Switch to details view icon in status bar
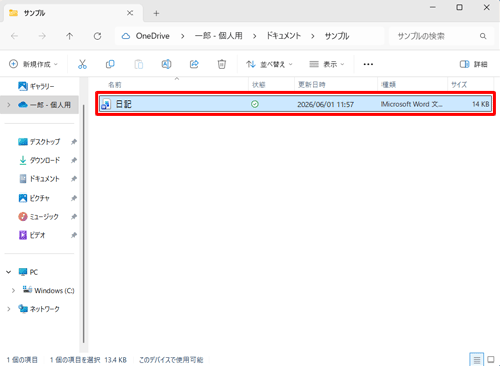500x366 pixels. pyautogui.click(x=477, y=360)
